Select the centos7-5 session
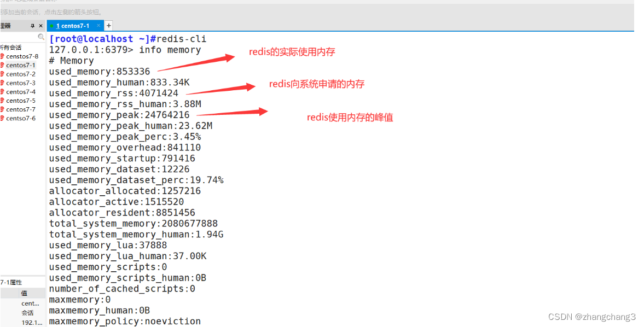Image resolution: width=644 pixels, height=327 pixels. pyautogui.click(x=21, y=101)
